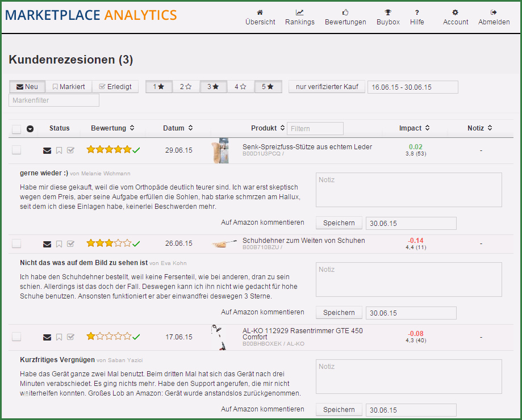Go to Buybox trophy icon

click(x=388, y=12)
